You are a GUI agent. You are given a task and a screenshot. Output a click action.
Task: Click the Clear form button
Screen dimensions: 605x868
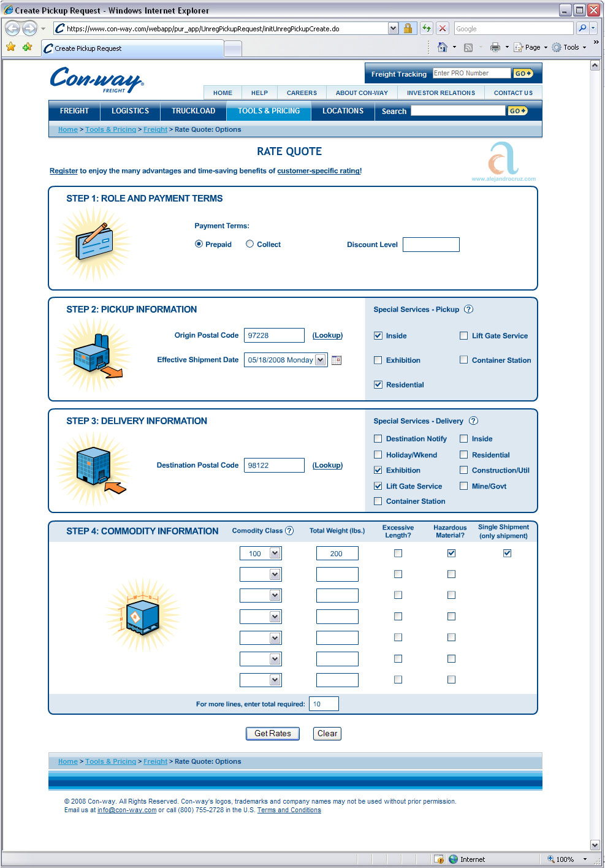[327, 733]
